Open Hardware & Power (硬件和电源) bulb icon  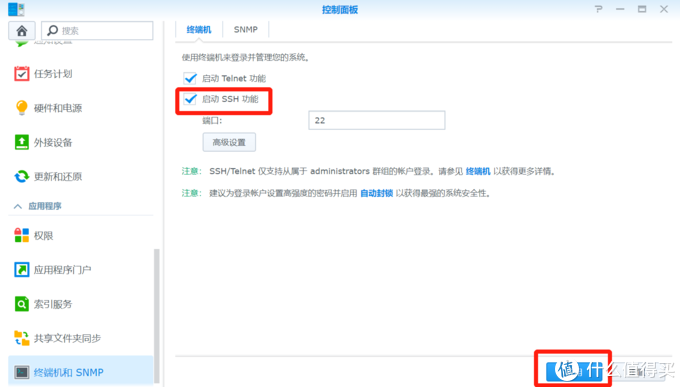click(x=22, y=108)
